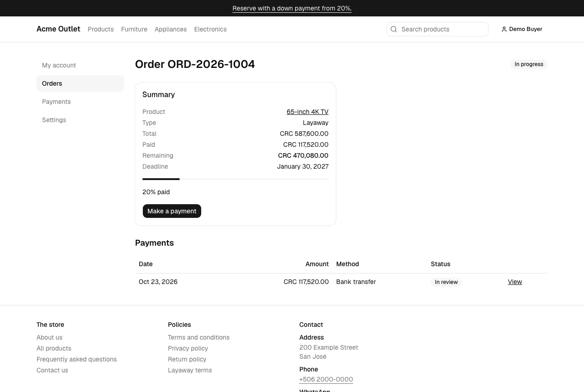
Task: Select My account in the sidebar
Action: coord(80,65)
